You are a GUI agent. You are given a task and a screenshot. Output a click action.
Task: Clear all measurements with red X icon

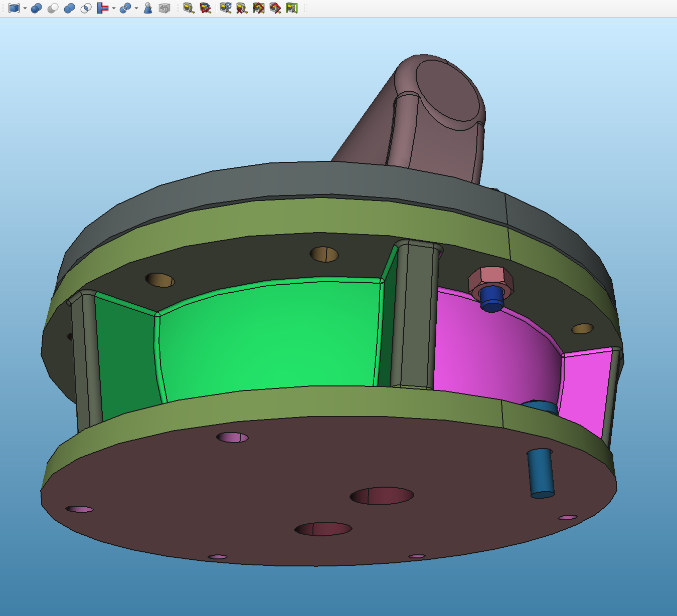[242, 8]
